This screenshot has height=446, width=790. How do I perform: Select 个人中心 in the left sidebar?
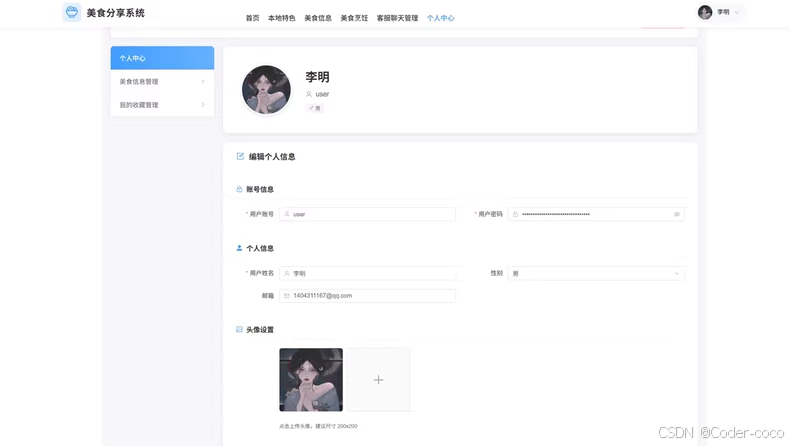tap(162, 58)
